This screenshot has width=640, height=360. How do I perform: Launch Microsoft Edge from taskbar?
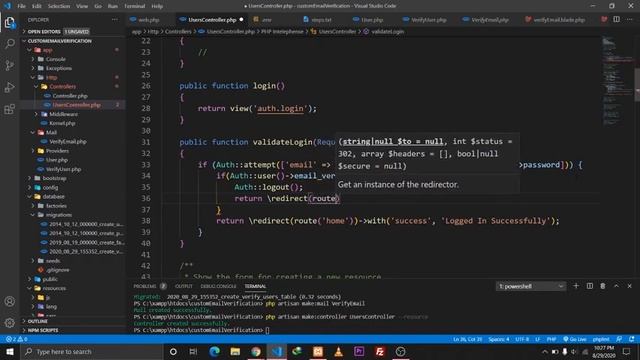coord(214,351)
